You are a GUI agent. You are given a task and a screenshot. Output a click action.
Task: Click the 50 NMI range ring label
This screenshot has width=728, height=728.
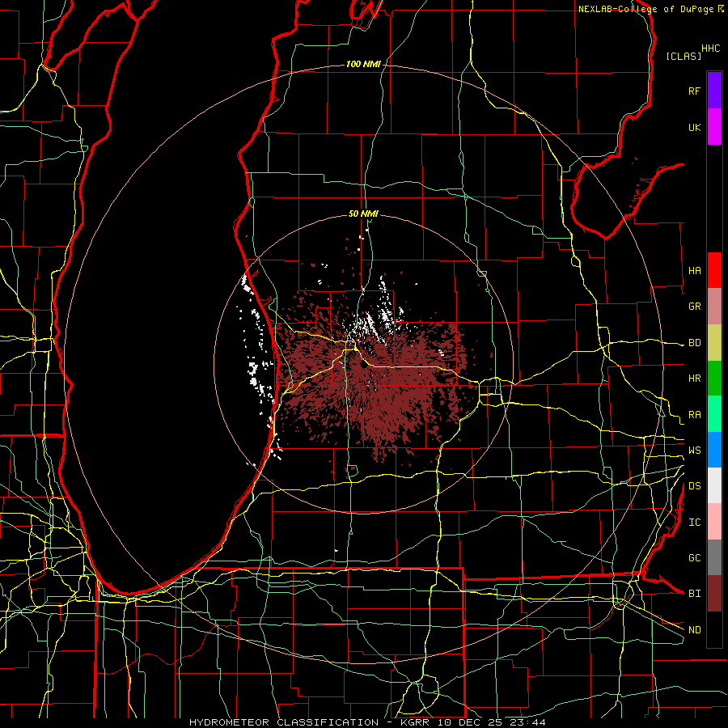[x=363, y=214]
